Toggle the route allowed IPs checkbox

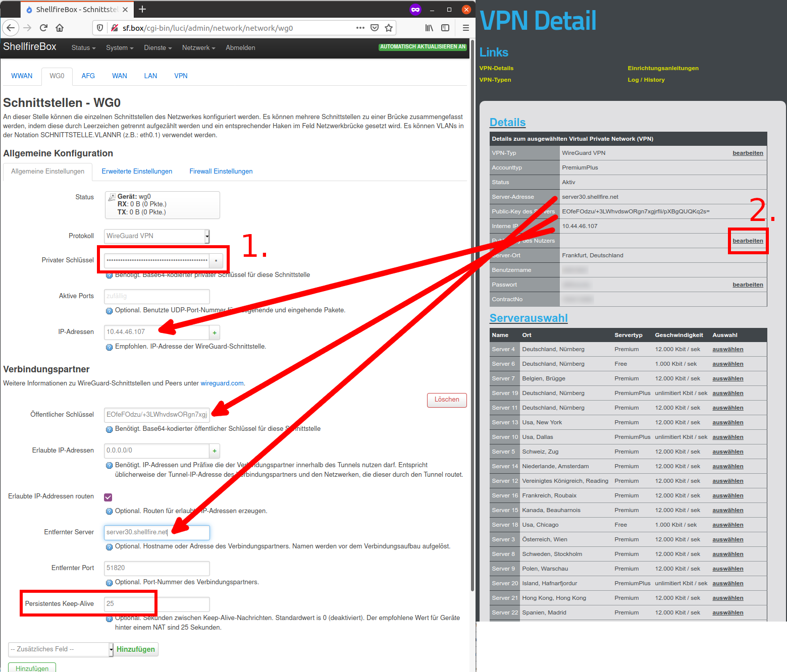[108, 497]
